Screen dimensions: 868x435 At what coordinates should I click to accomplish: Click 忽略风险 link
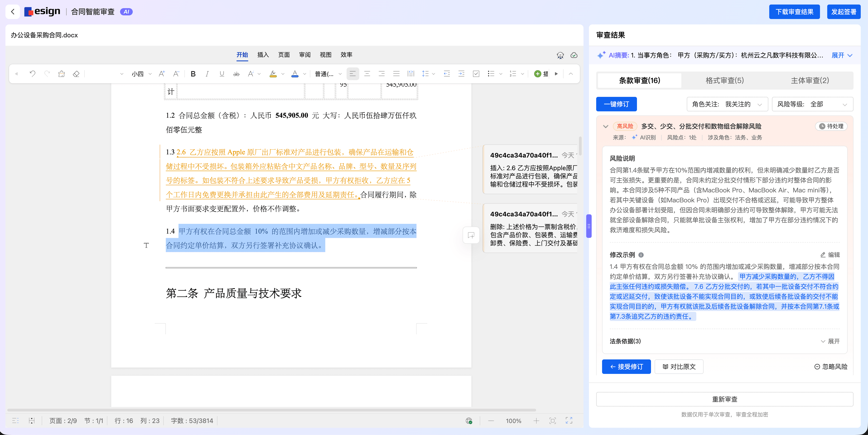[831, 367]
